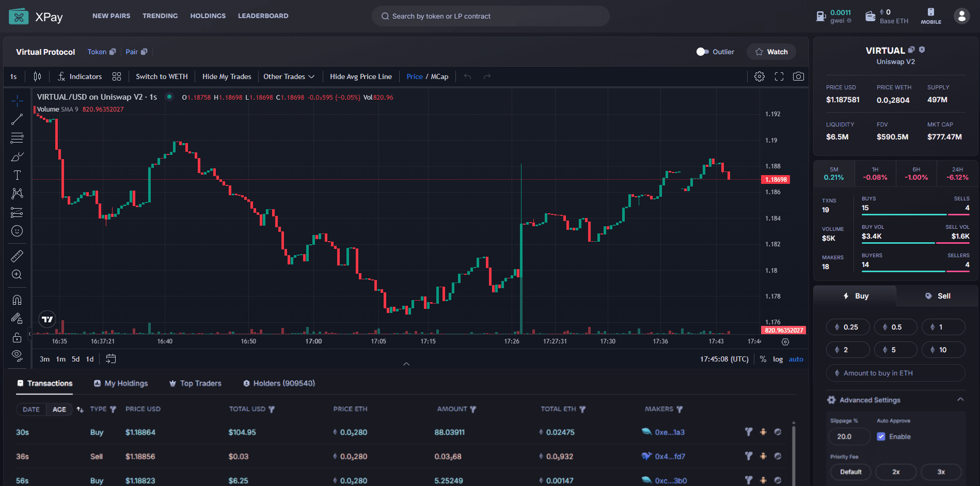
Task: Click the Amount to buy in ETH field
Action: (895, 373)
